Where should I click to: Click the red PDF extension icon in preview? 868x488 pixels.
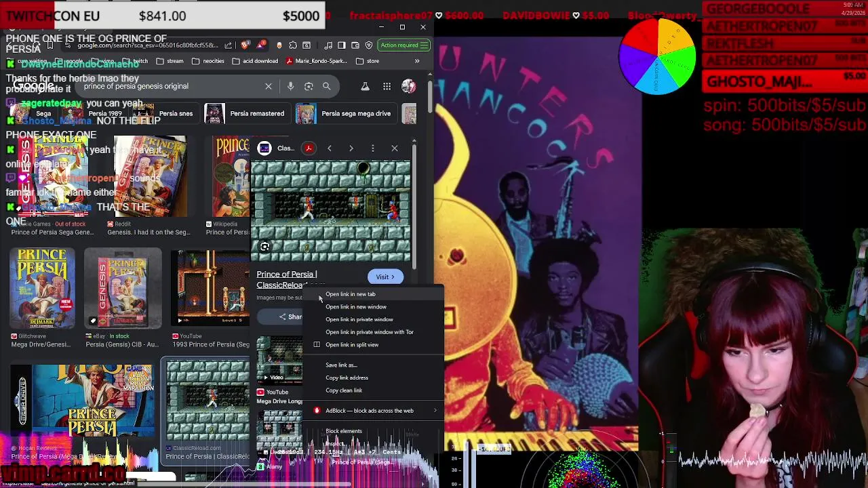tap(309, 148)
